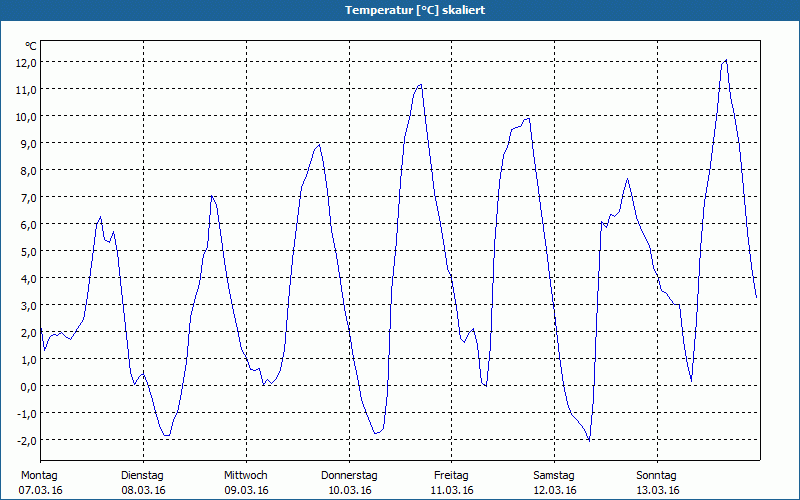
Task: Click the 9,0 y-axis tick label
Action: click(x=28, y=143)
